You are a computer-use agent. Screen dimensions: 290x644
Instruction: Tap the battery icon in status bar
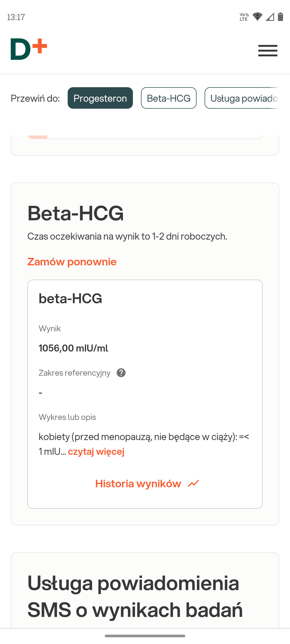click(280, 17)
